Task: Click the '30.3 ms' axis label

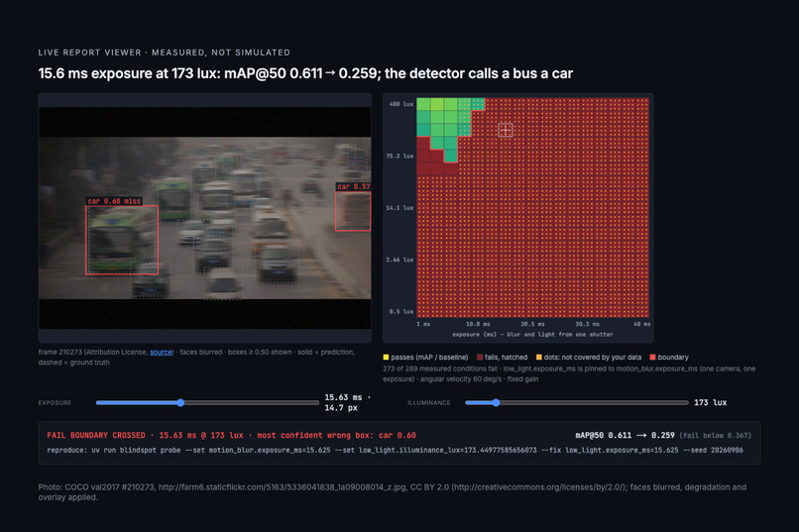Action: pyautogui.click(x=588, y=324)
